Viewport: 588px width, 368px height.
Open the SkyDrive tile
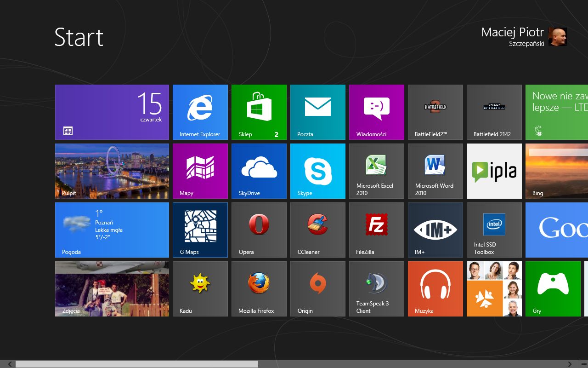[259, 171]
